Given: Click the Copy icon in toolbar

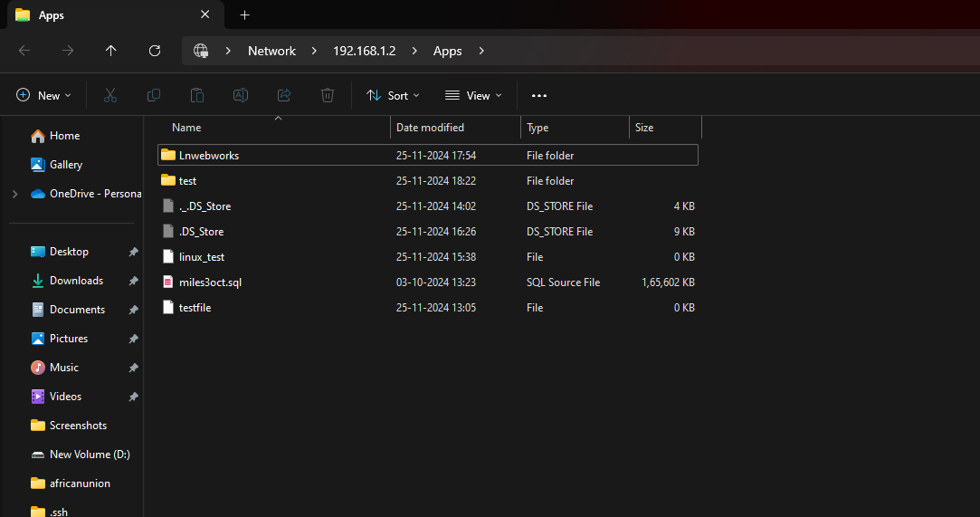Looking at the screenshot, I should (x=154, y=95).
